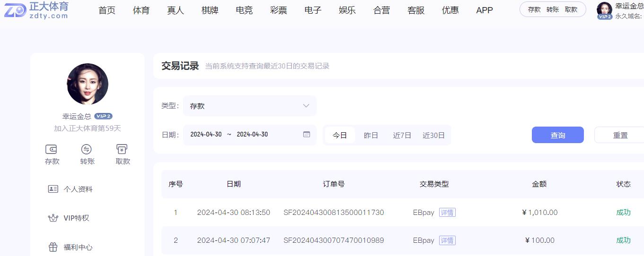This screenshot has width=644, height=256.
Task: Click the 个人资料 ID card icon
Action: (53, 189)
